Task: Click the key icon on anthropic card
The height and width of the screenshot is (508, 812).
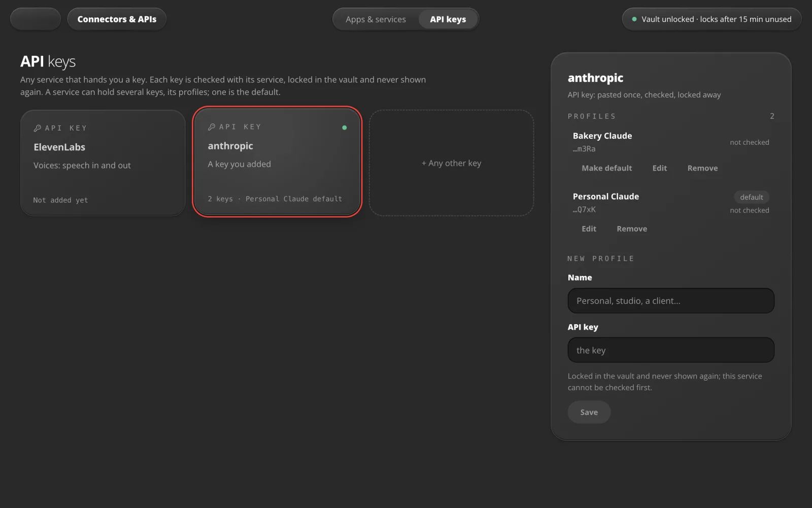Action: click(x=212, y=127)
